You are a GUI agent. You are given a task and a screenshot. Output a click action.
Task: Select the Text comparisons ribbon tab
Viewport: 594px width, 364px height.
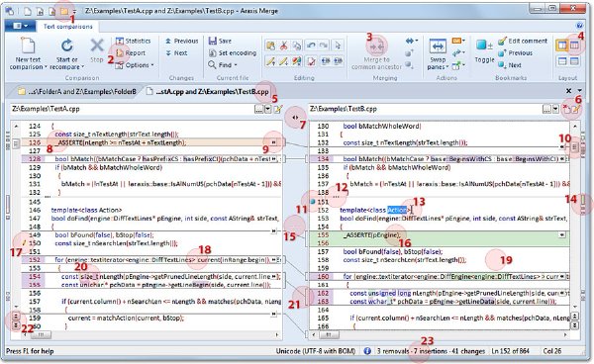point(67,26)
